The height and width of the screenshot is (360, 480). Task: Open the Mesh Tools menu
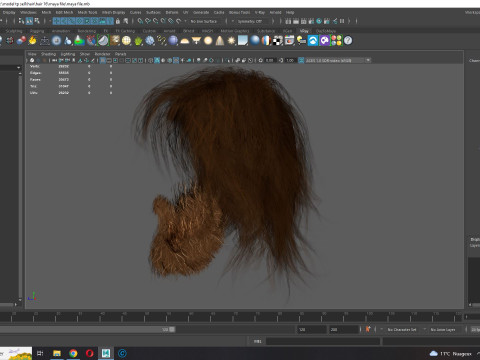[87, 12]
